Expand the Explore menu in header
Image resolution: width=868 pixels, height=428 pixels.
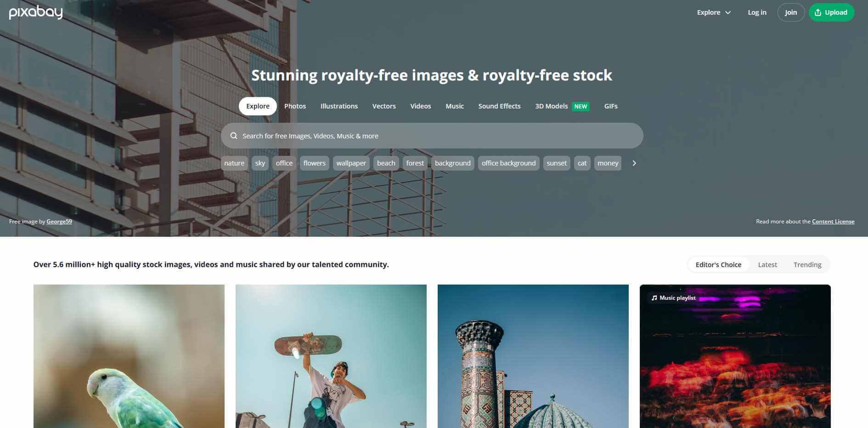714,12
